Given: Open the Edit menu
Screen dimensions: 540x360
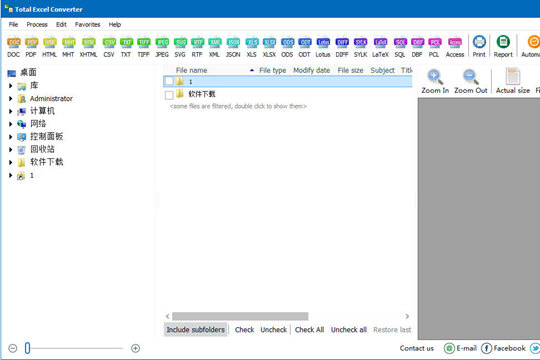Looking at the screenshot, I should (x=61, y=24).
